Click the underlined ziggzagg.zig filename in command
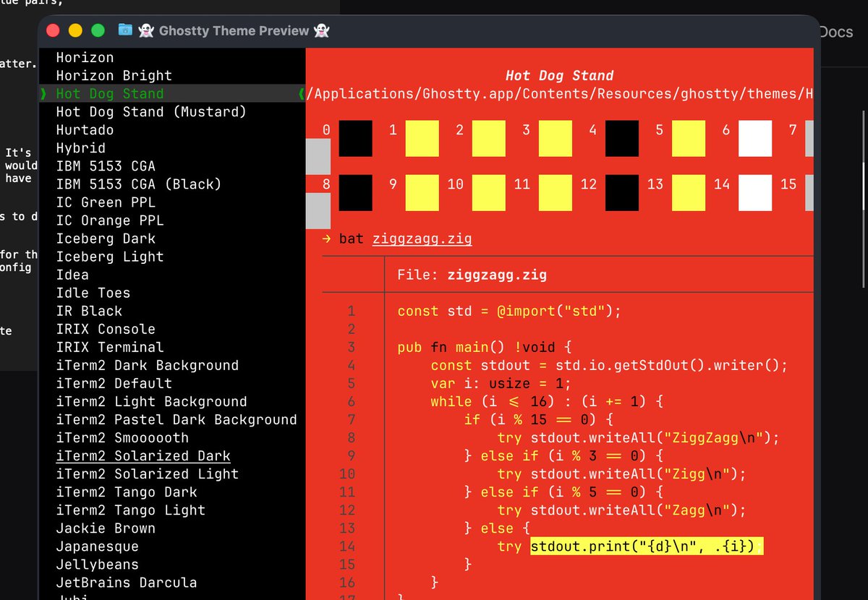 coord(422,239)
